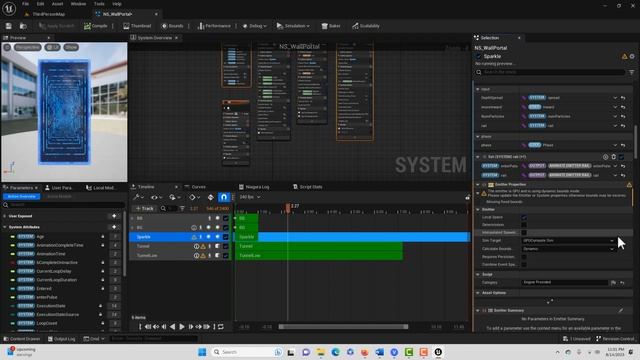This screenshot has height=360, width=640.
Task: Reset the DepthSpread value to default
Action: pyautogui.click(x=623, y=98)
